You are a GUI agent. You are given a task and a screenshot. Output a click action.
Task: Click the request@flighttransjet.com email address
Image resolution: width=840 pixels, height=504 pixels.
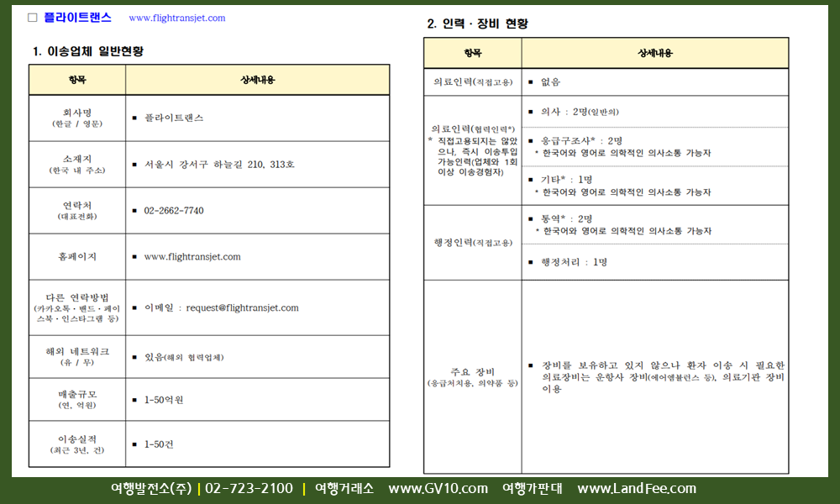tap(242, 308)
